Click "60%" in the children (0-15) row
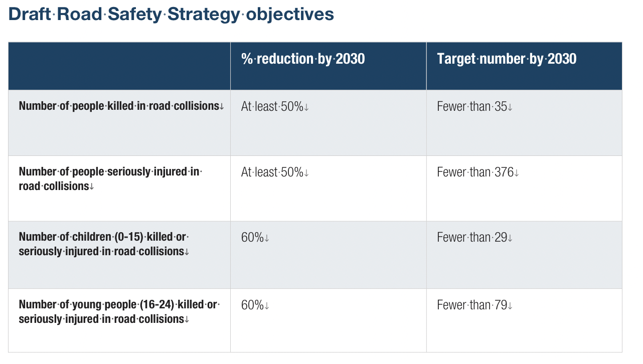 (255, 238)
